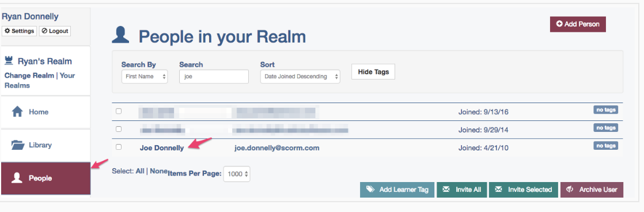Click the circle-slash icon in the Logout button
This screenshot has width=644, height=212.
pyautogui.click(x=44, y=31)
